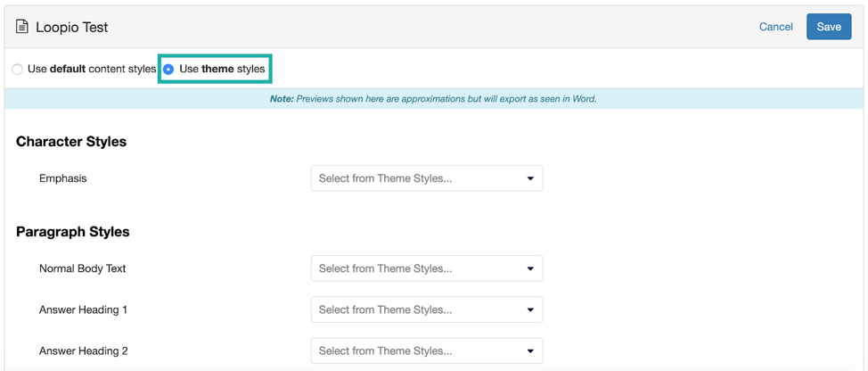Click the Note about Word export previews
The width and height of the screenshot is (868, 371).
[433, 99]
